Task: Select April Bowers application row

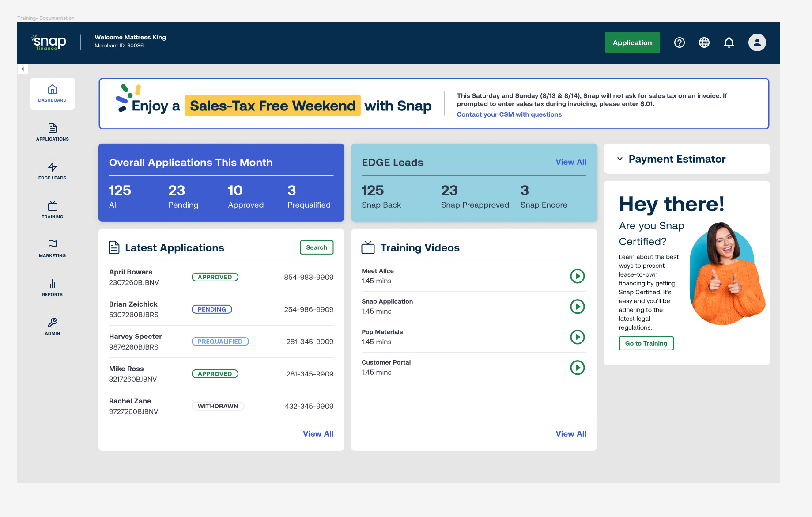Action: pos(221,277)
